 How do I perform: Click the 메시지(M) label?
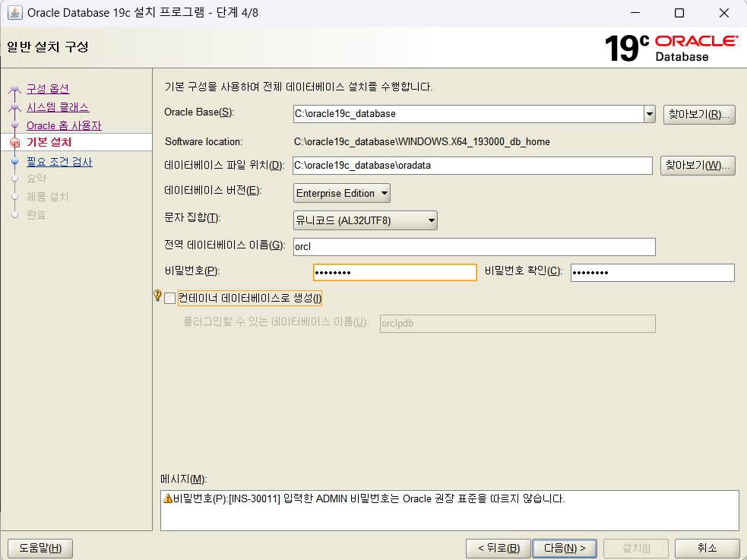point(184,479)
